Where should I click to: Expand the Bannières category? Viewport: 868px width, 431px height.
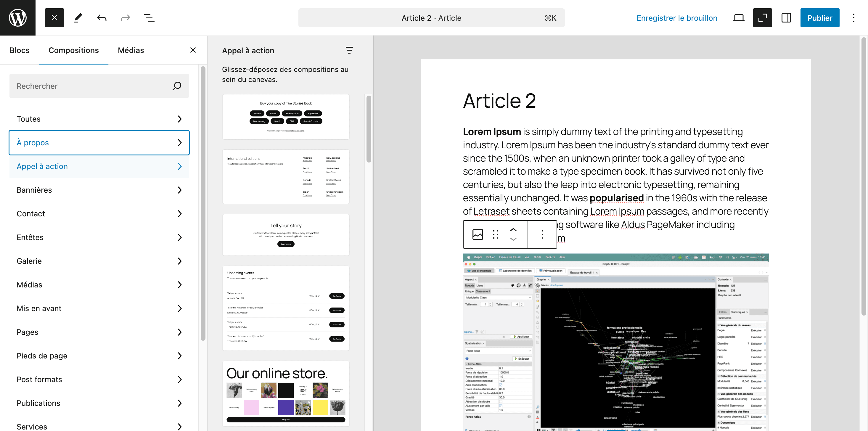click(x=99, y=190)
